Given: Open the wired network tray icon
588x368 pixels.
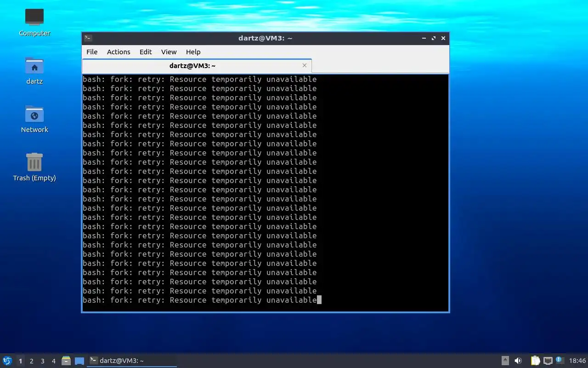Looking at the screenshot, I should click(x=548, y=361).
